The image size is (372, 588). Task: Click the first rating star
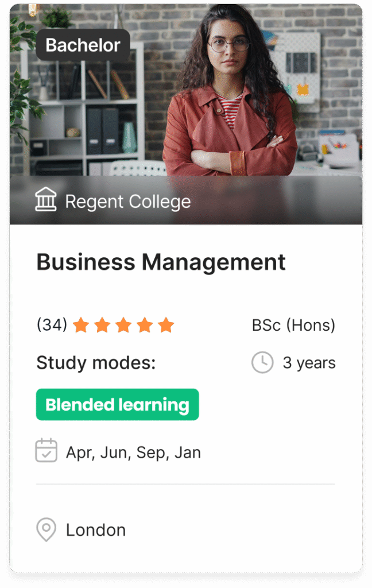(x=81, y=326)
